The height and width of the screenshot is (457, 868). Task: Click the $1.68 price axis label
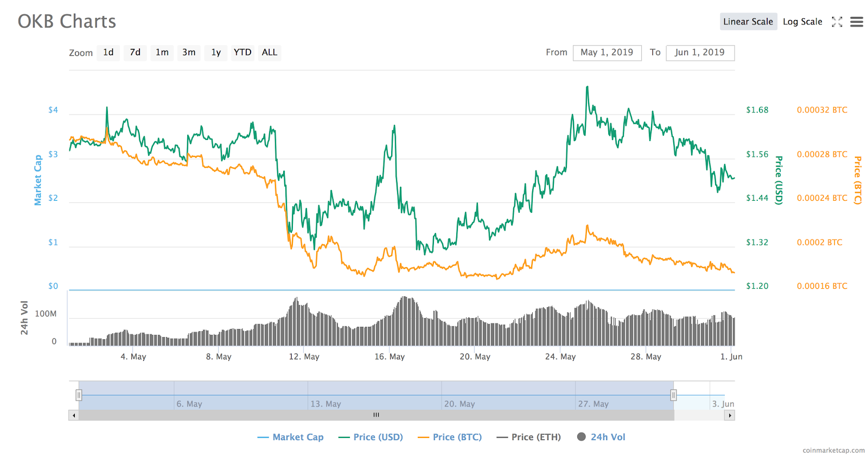tap(757, 110)
